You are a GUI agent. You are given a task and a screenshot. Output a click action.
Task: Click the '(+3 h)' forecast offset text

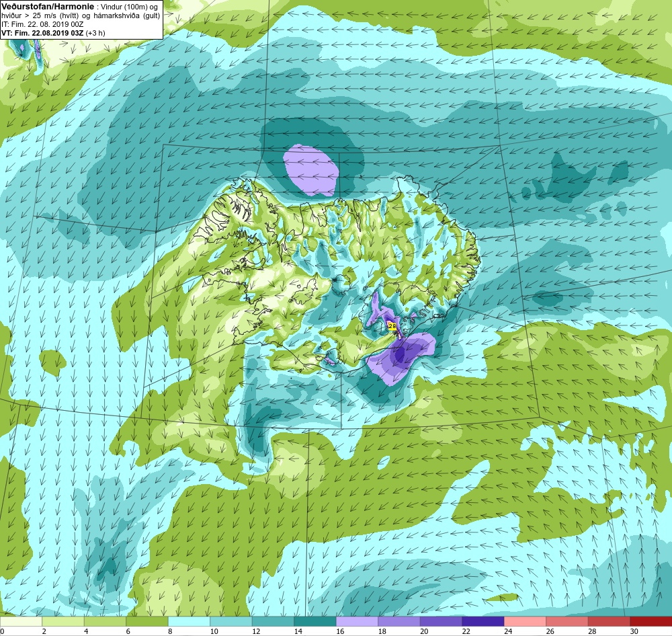click(95, 33)
